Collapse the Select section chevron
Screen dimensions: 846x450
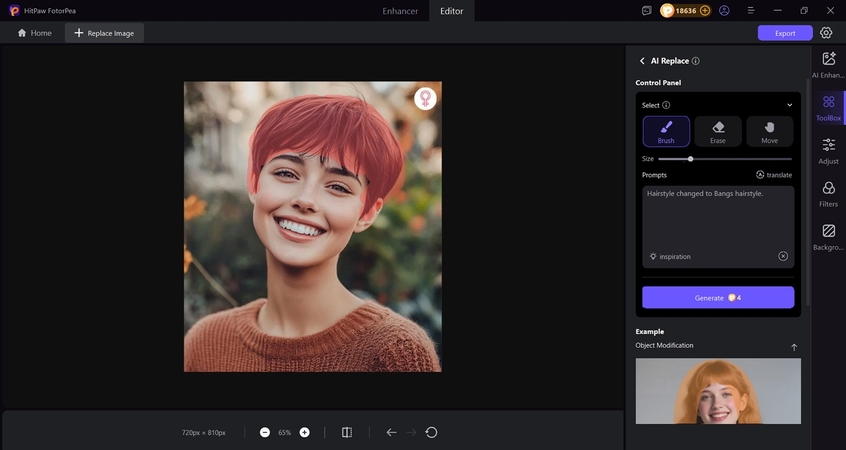(x=789, y=105)
